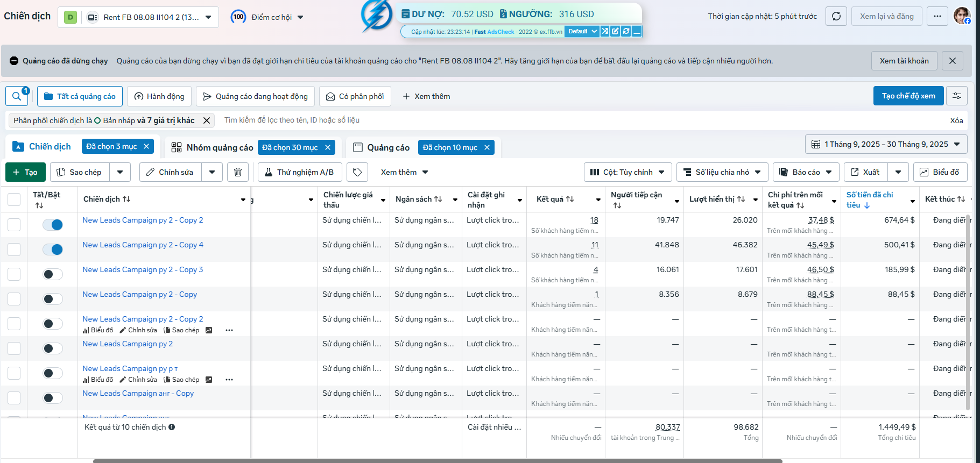
Task: Enable the 'New Leads Campaign ру р т' toggle
Action: point(53,373)
